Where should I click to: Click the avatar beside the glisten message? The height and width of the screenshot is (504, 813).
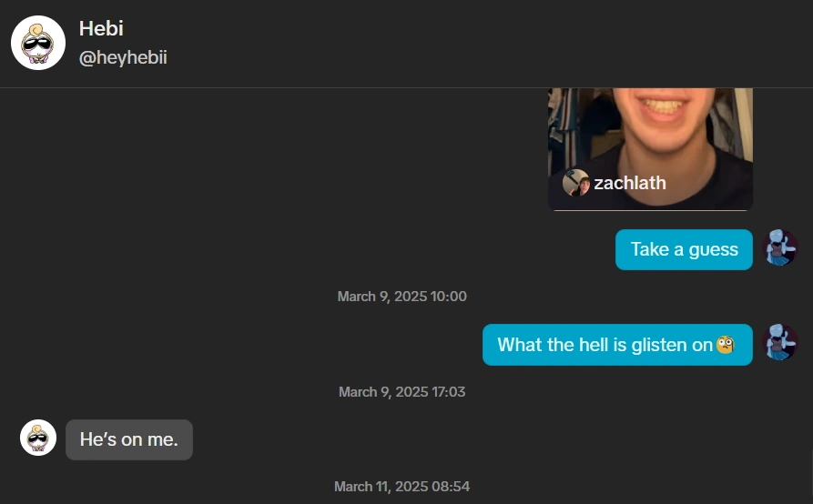coord(779,344)
